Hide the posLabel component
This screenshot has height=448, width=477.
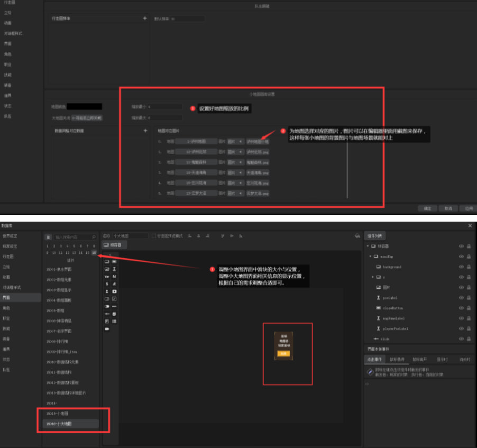coord(461,298)
